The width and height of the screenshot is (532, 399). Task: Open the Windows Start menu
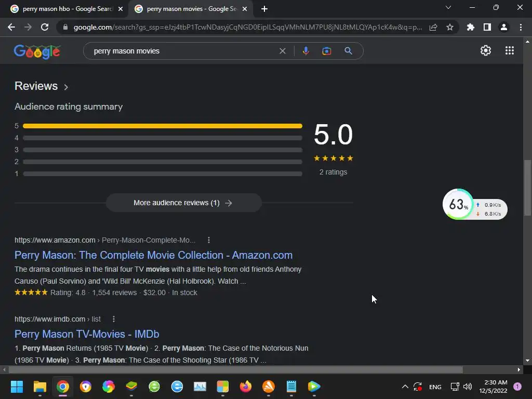(17, 387)
